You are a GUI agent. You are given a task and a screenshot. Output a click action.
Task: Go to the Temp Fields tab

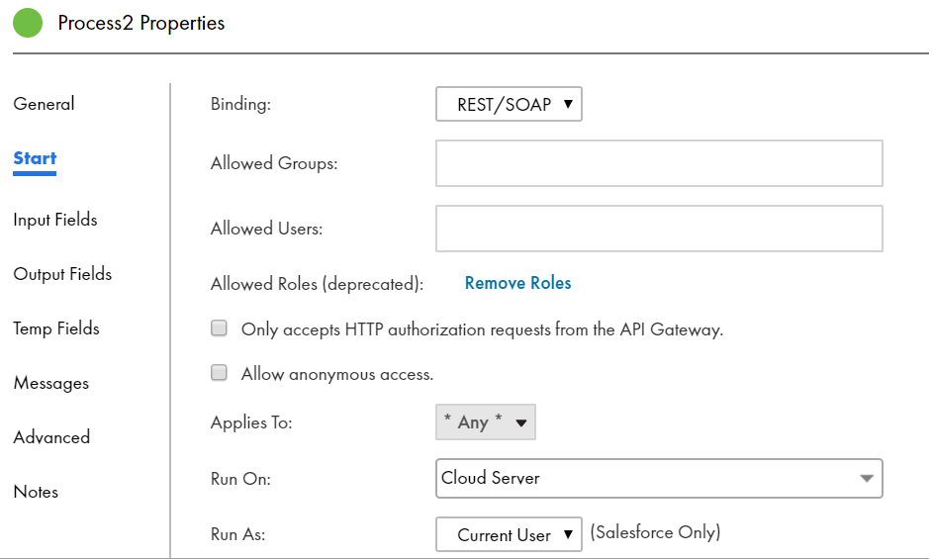coord(56,328)
